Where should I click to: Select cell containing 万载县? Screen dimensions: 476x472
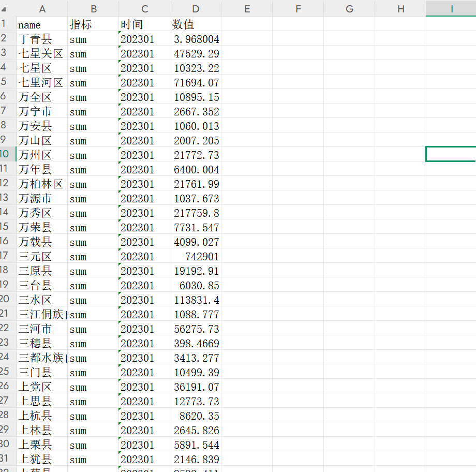[x=42, y=241]
